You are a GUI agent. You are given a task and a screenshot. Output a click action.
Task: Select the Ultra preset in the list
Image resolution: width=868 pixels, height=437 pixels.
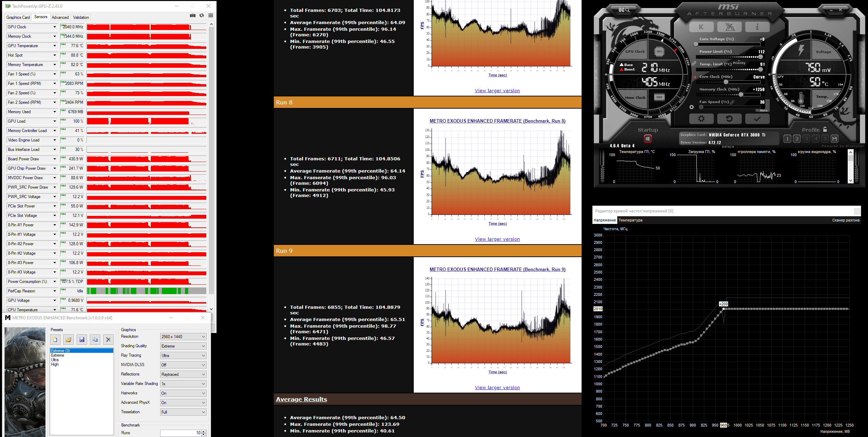[x=55, y=360]
